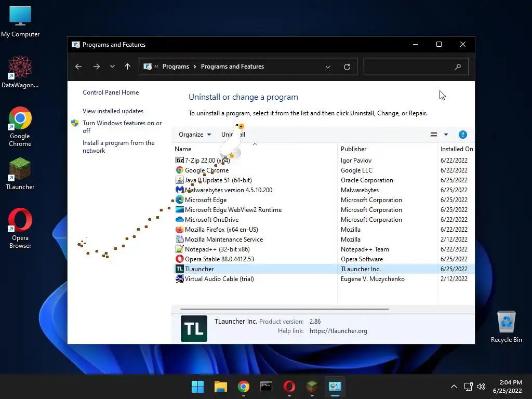Click the Opera icon on the taskbar
This screenshot has height=399, width=532.
click(289, 387)
